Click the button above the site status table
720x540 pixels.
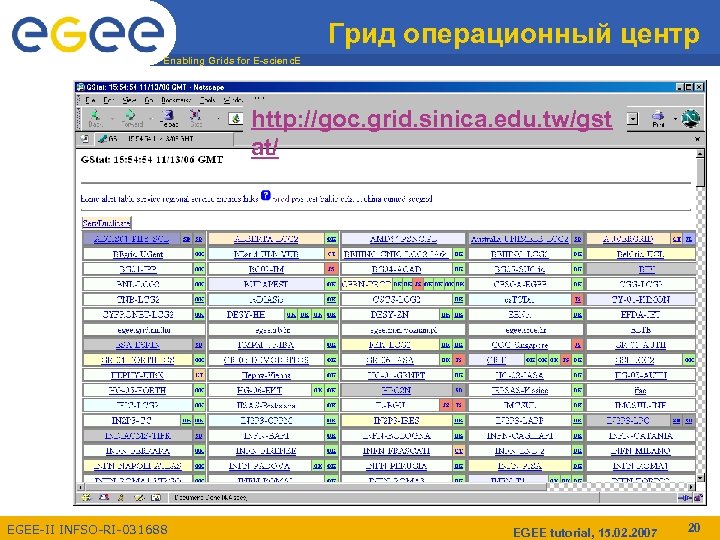[x=107, y=223]
